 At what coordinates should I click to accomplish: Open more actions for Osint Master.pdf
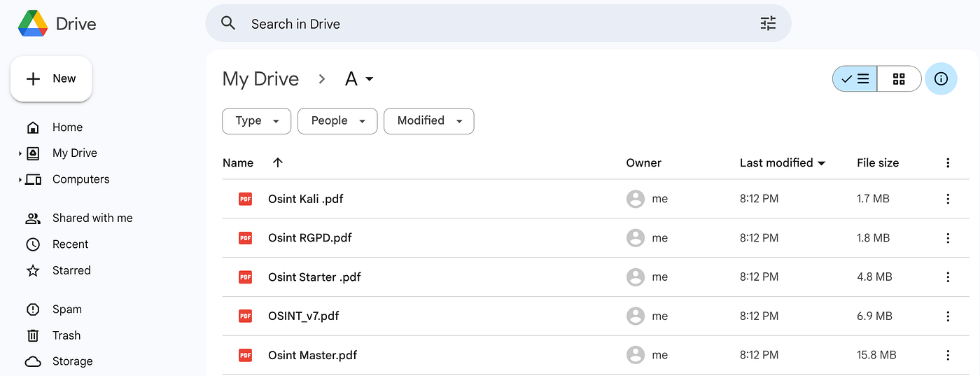(948, 355)
